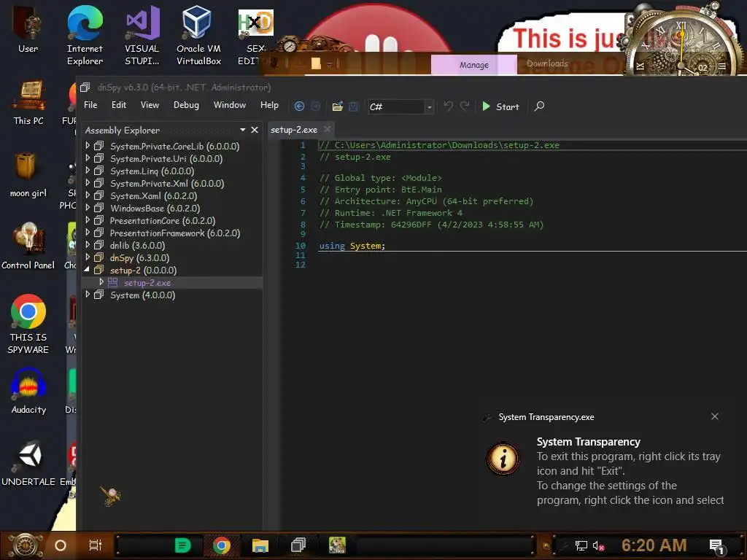
Task: Click the navigate forward arrow icon
Action: tap(315, 106)
